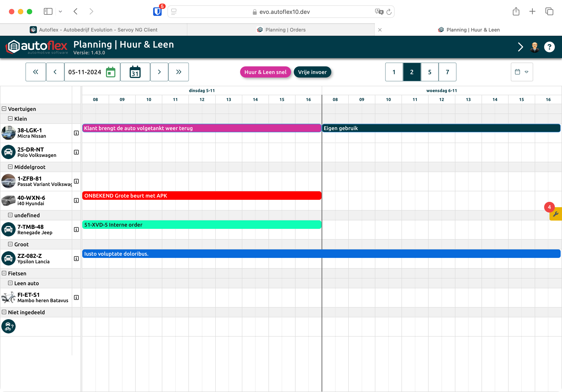
Task: Click the help question mark icon
Action: (x=549, y=47)
